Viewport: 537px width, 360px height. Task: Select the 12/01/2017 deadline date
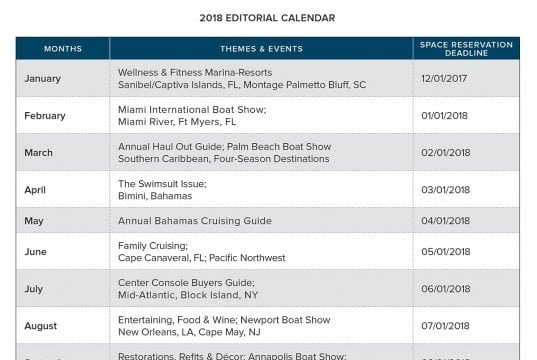point(444,78)
